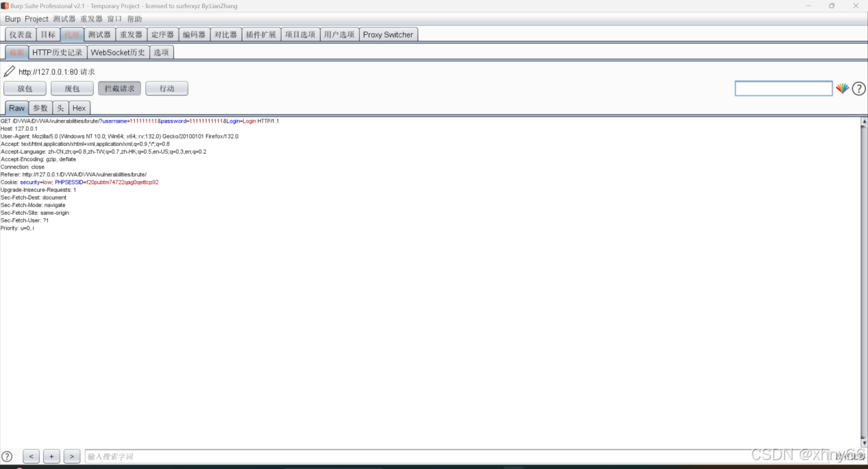This screenshot has height=469, width=868.
Task: Click the '+' search options button
Action: point(51,457)
